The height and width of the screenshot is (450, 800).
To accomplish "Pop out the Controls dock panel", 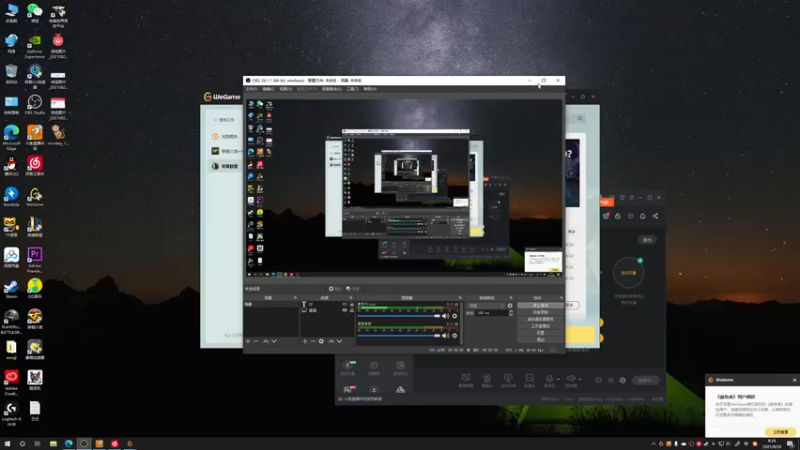I will pyautogui.click(x=561, y=298).
